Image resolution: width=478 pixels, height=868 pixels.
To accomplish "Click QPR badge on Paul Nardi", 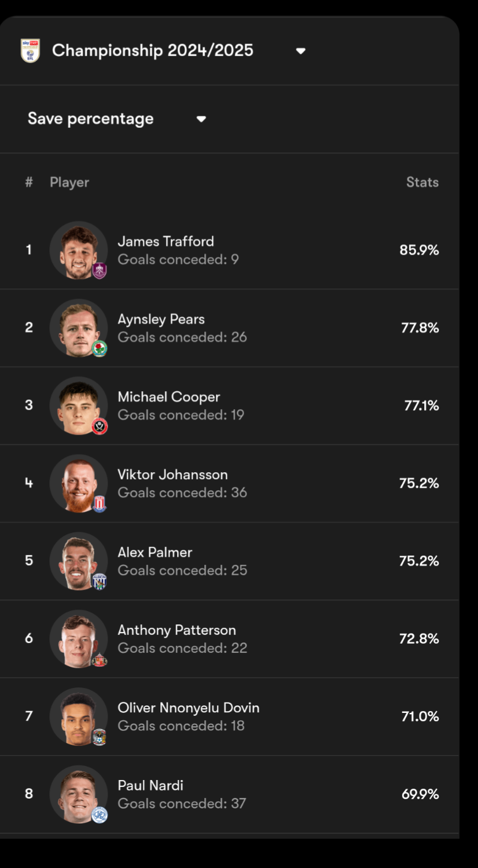I will 100,815.
